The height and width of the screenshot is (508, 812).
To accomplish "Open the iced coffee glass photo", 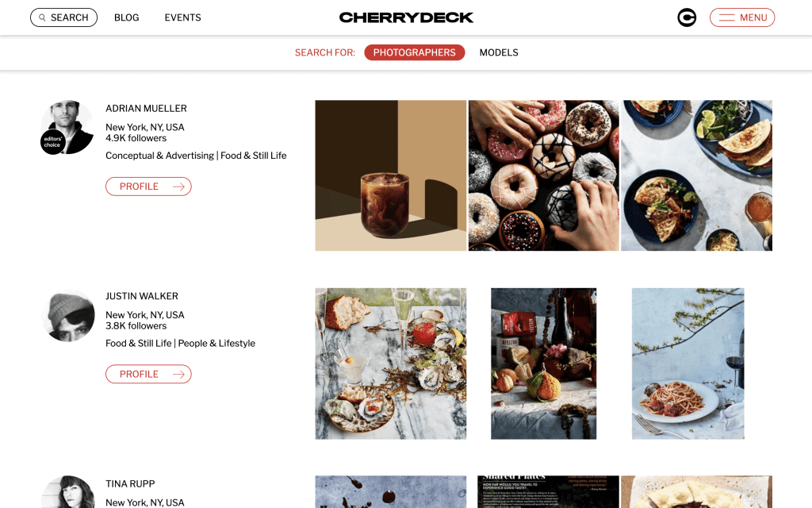I will click(390, 175).
